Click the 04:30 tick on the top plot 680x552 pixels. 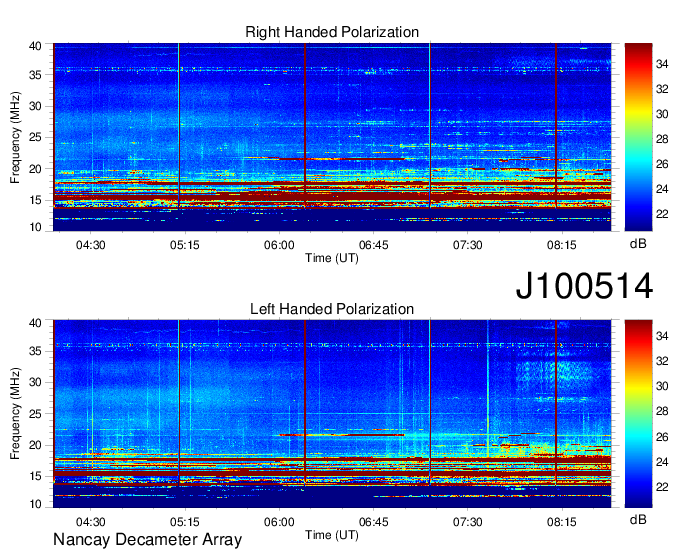(91, 245)
